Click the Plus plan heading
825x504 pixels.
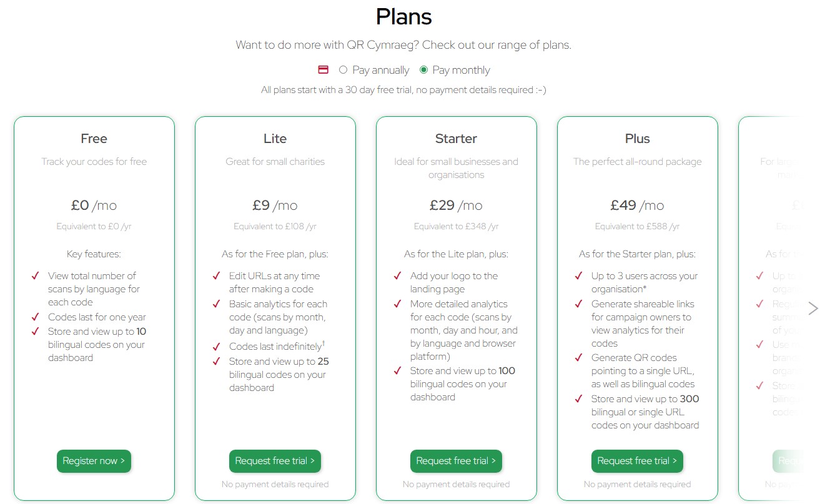tap(637, 139)
